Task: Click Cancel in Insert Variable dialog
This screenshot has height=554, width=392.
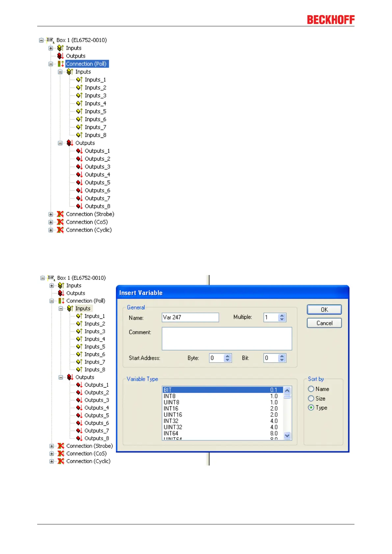Action: [x=324, y=323]
